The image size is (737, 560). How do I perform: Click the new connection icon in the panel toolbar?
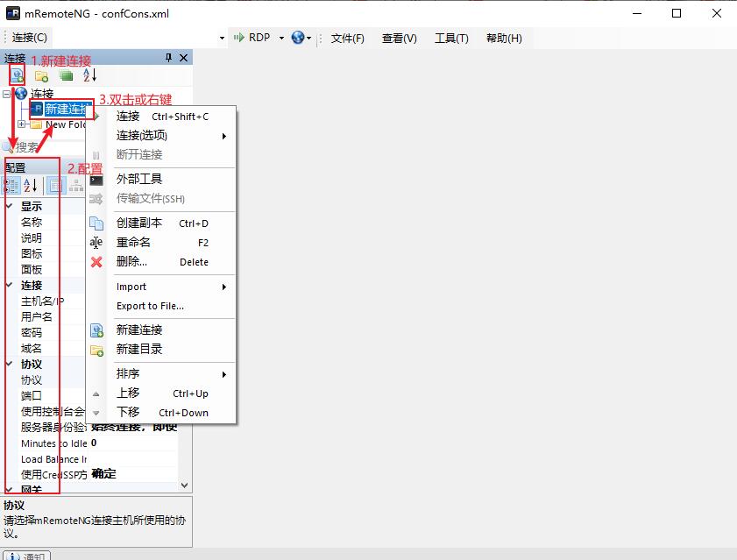click(17, 75)
